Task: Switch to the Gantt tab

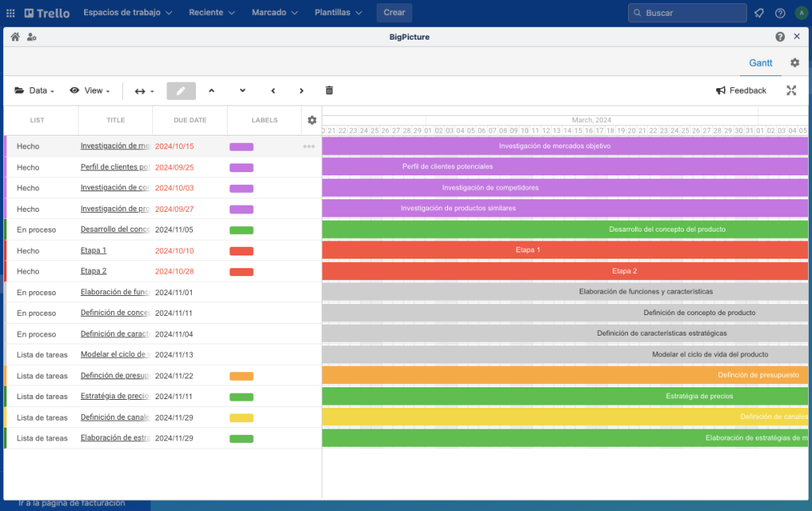Action: (x=760, y=63)
